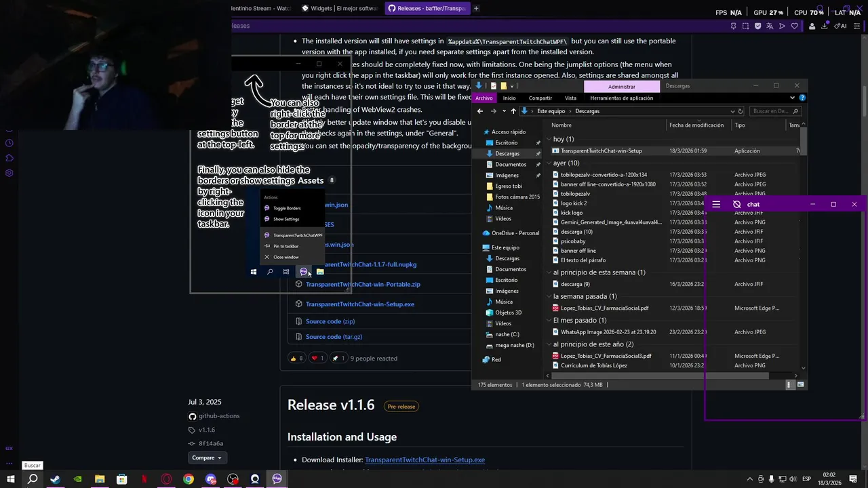Launch Microsoft Store from taskbar
This screenshot has width=868, height=488.
[x=122, y=479]
